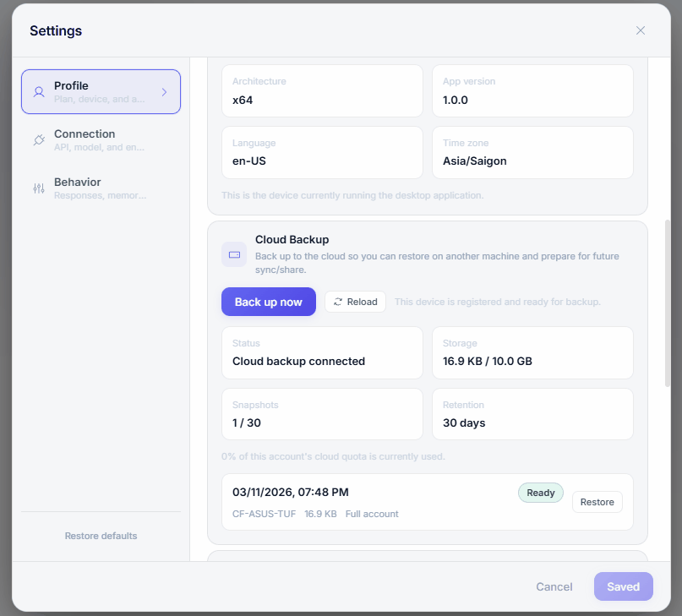Cancel the settings changes
Screen dimensions: 682x616
point(554,586)
